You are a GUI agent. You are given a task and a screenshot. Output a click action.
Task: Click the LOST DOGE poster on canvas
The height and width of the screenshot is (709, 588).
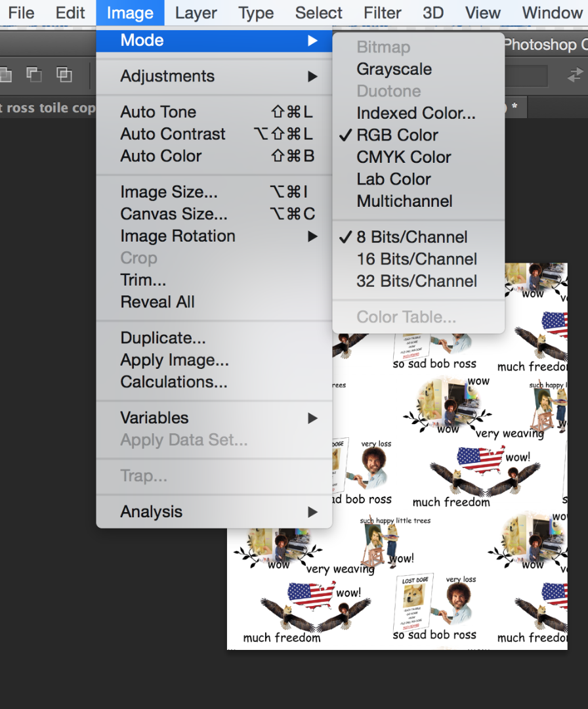point(413,602)
